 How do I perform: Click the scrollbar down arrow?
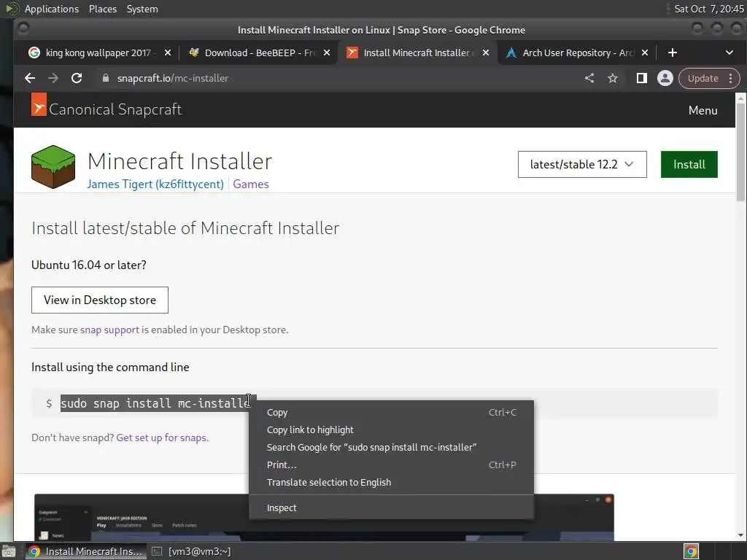(x=740, y=535)
